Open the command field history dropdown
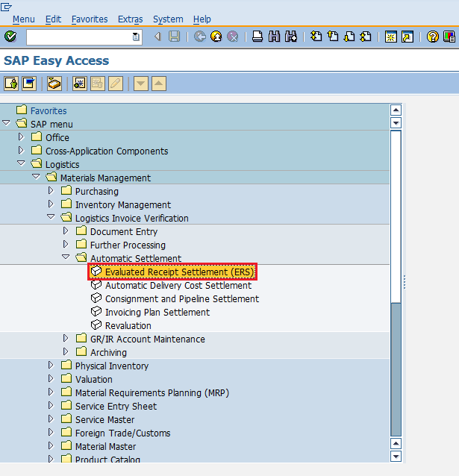459x476 pixels. [x=136, y=37]
